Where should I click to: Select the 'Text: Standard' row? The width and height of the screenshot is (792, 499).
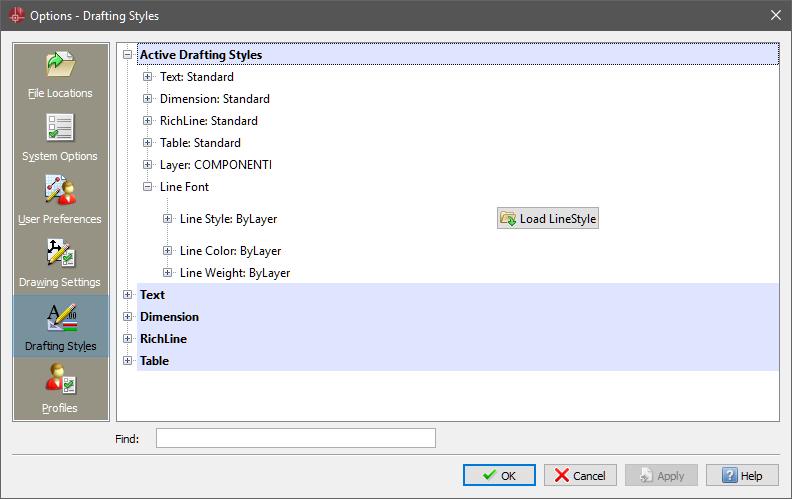[196, 77]
